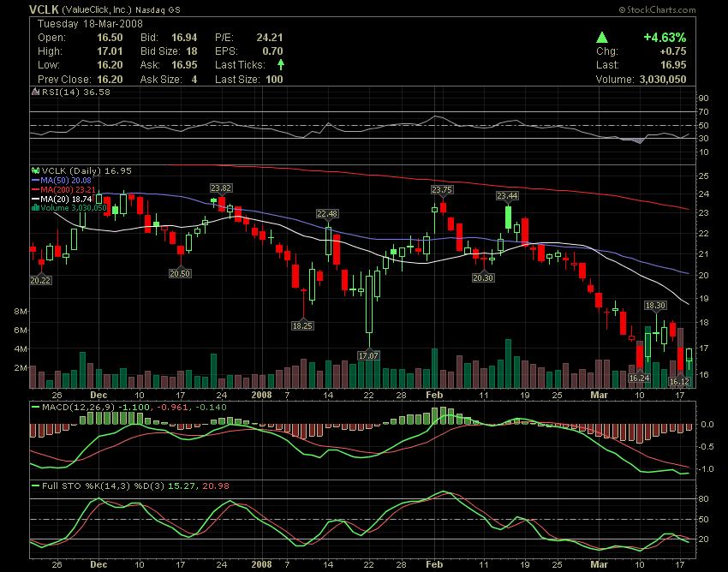Select the Open value 16.50
This screenshot has width=728, height=572.
pyautogui.click(x=110, y=38)
